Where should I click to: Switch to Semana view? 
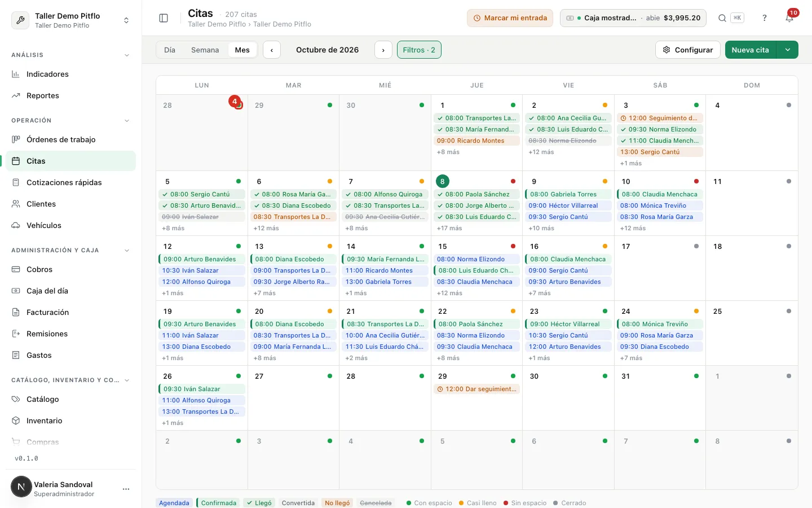pyautogui.click(x=205, y=50)
